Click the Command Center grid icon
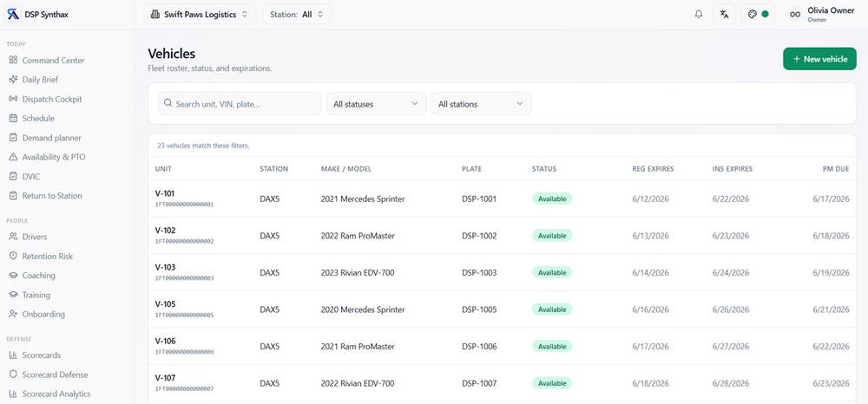 (13, 60)
